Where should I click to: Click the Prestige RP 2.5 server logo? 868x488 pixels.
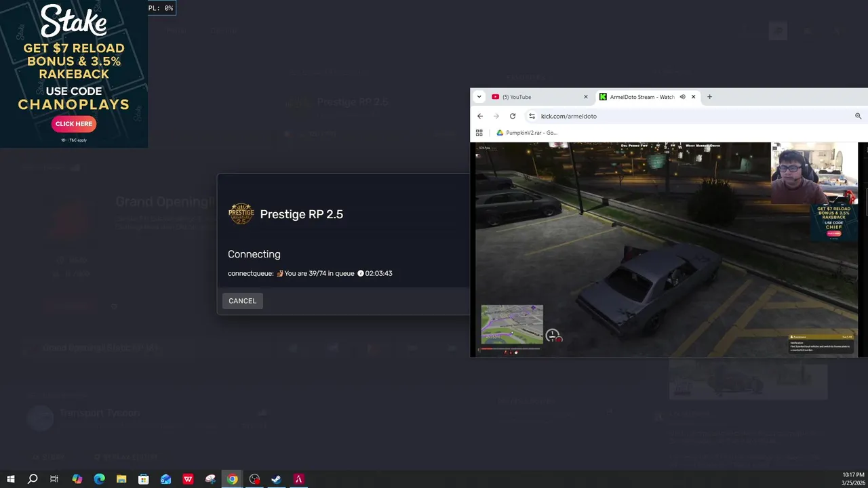[241, 214]
